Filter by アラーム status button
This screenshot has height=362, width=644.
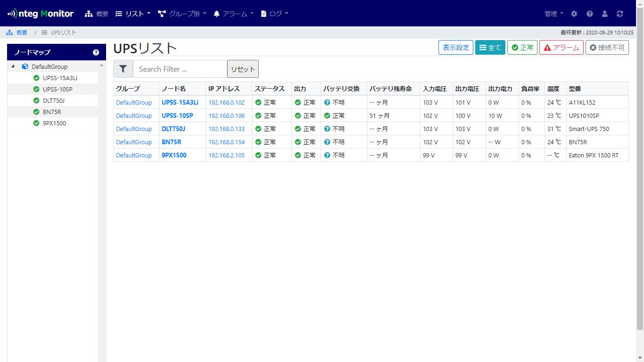(x=561, y=48)
